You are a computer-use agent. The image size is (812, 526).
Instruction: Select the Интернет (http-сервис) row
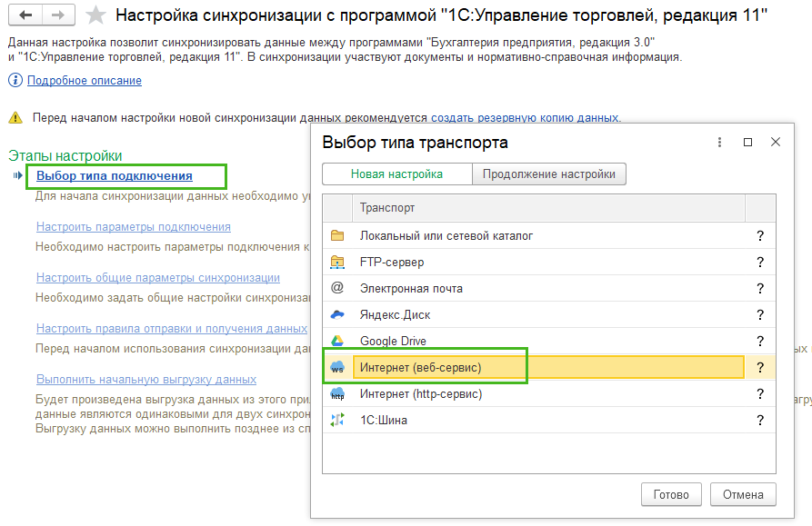point(549,393)
